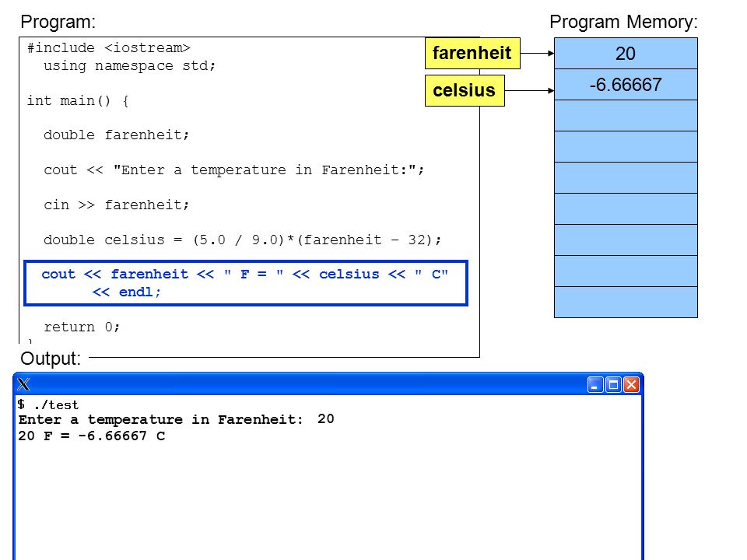This screenshot has width=747, height=560.
Task: Click memory cell containing 20
Action: point(626,54)
